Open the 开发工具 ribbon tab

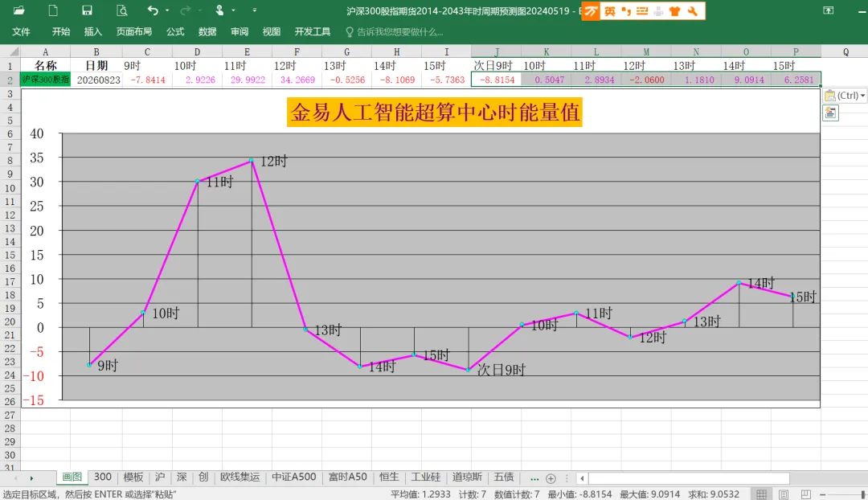312,32
